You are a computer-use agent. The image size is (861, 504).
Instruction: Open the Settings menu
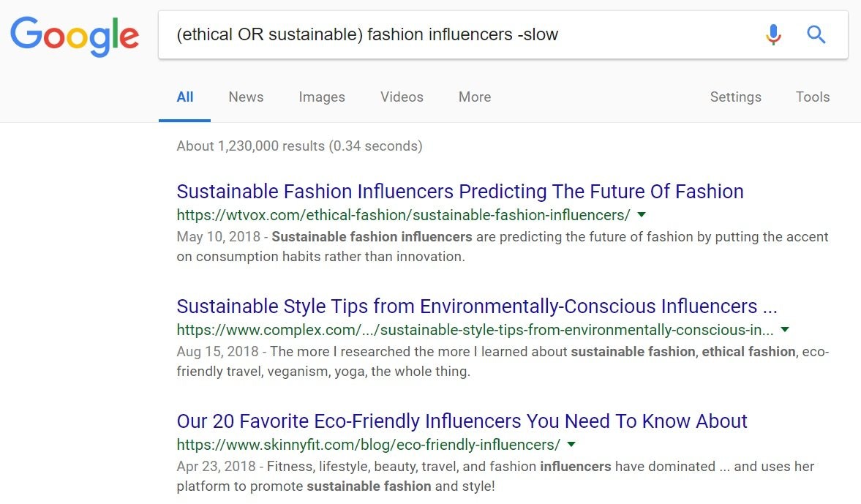point(735,97)
